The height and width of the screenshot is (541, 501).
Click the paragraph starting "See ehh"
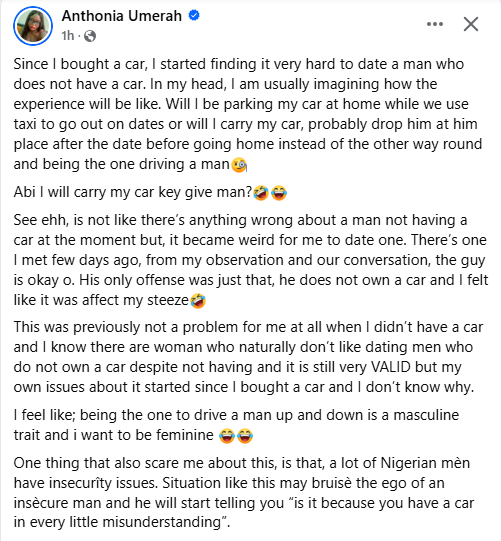pos(251,260)
